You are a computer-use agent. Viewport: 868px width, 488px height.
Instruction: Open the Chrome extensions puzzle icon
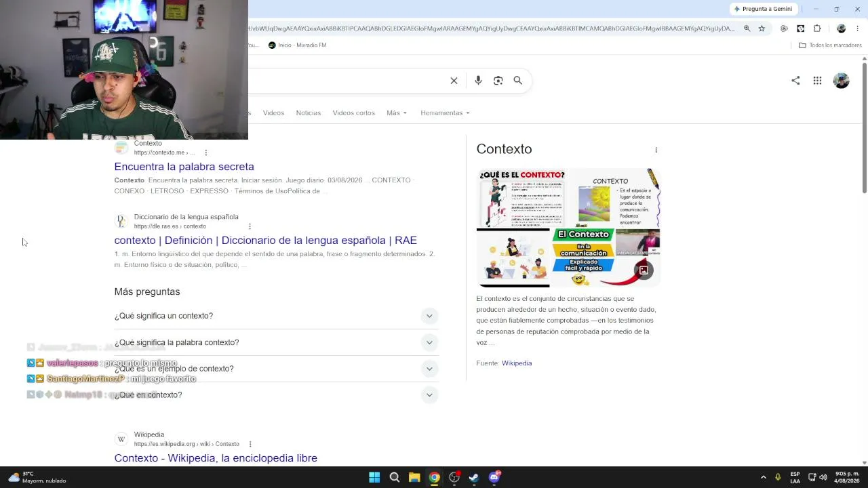pyautogui.click(x=817, y=28)
